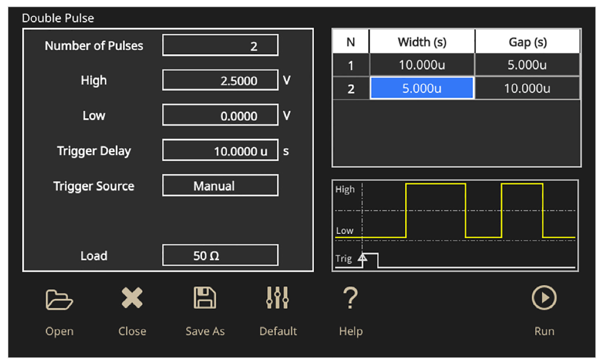The height and width of the screenshot is (364, 602).
Task: Start the double pulse with Run icon
Action: pyautogui.click(x=544, y=298)
